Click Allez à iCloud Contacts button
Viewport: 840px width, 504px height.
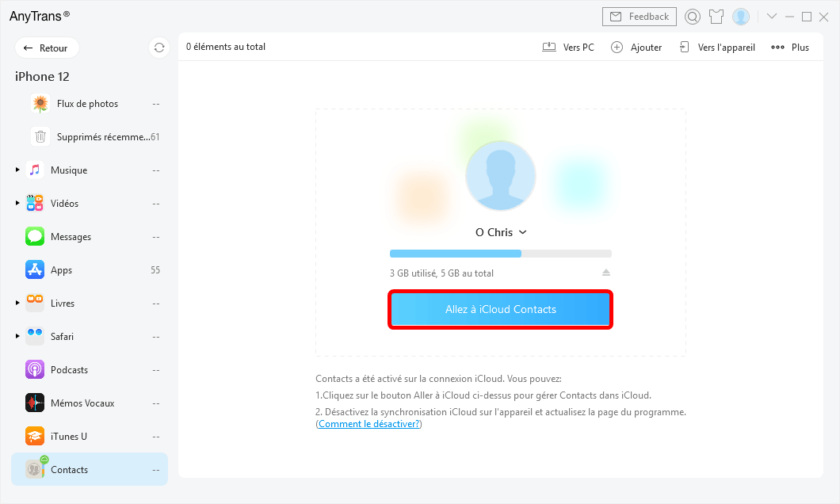click(x=500, y=310)
